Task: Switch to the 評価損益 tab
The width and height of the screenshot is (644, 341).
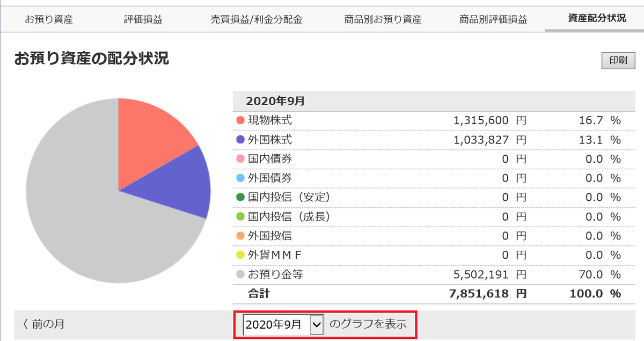Action: (x=143, y=20)
